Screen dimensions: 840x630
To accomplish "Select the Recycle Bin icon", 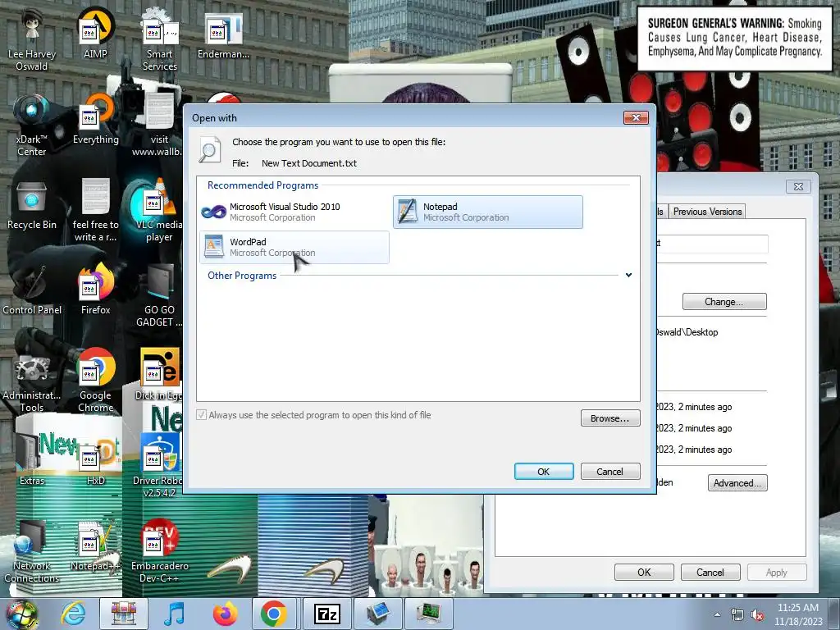I will point(32,206).
